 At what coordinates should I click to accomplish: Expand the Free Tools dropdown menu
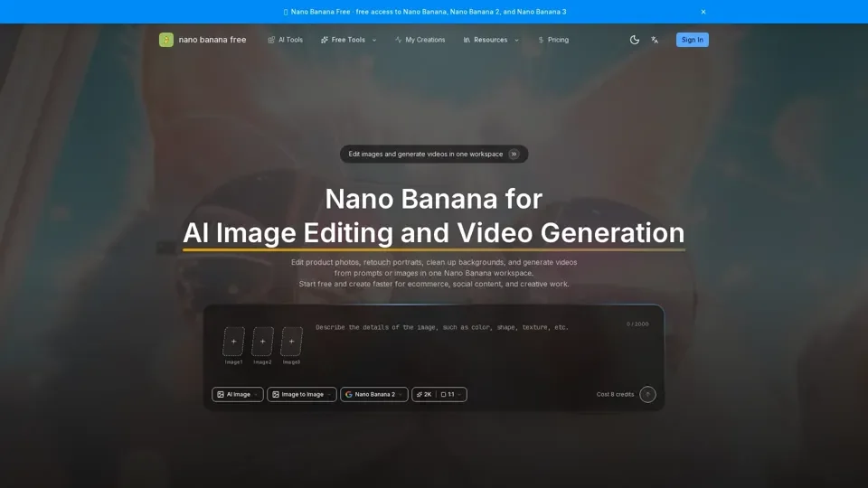point(349,40)
